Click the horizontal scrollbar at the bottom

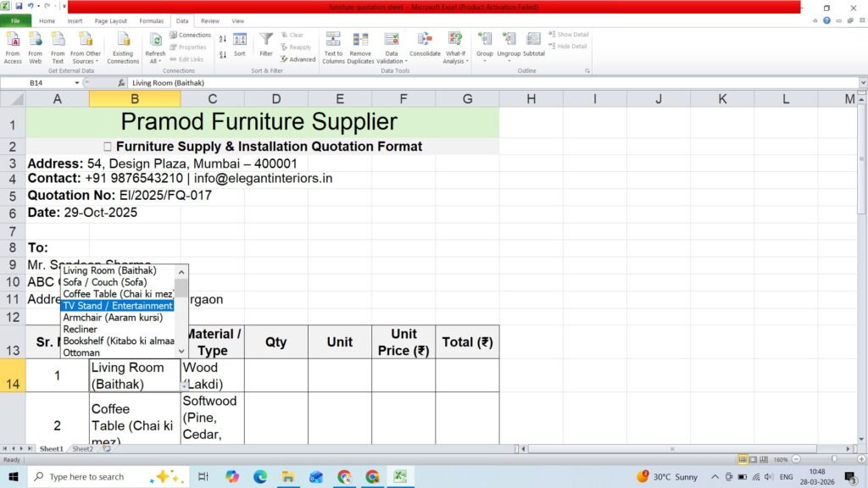click(x=671, y=449)
